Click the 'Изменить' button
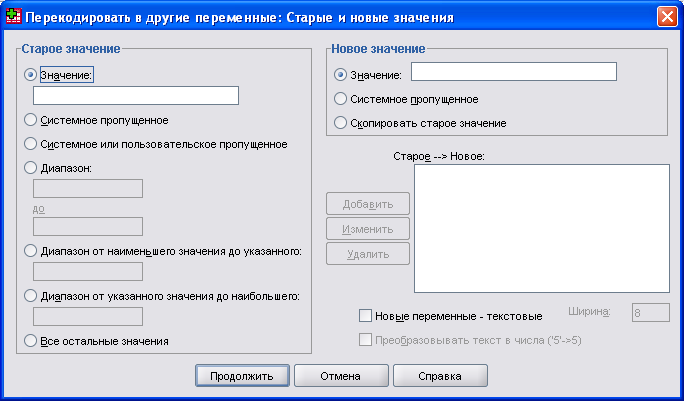Screen dimensions: 684x401 368,229
